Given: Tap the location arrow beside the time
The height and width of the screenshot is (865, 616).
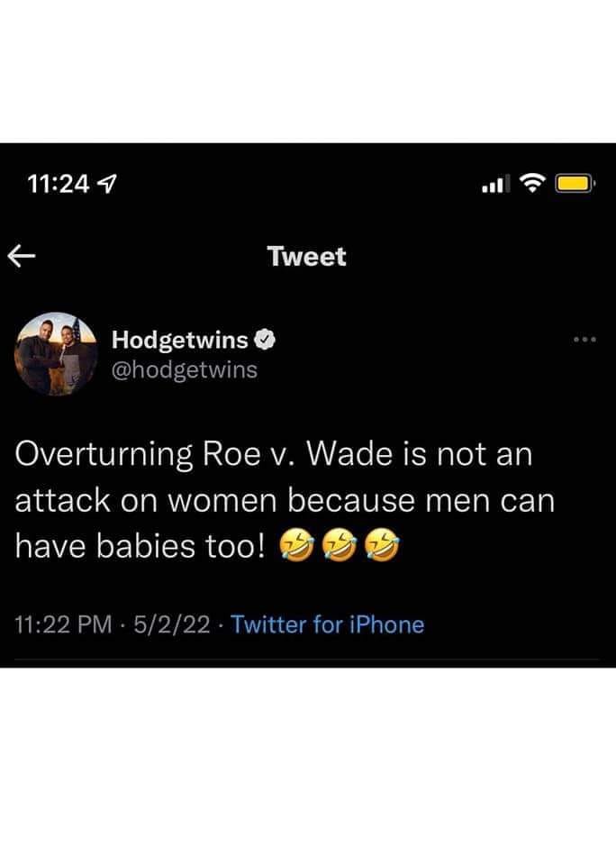Looking at the screenshot, I should pyautogui.click(x=107, y=184).
